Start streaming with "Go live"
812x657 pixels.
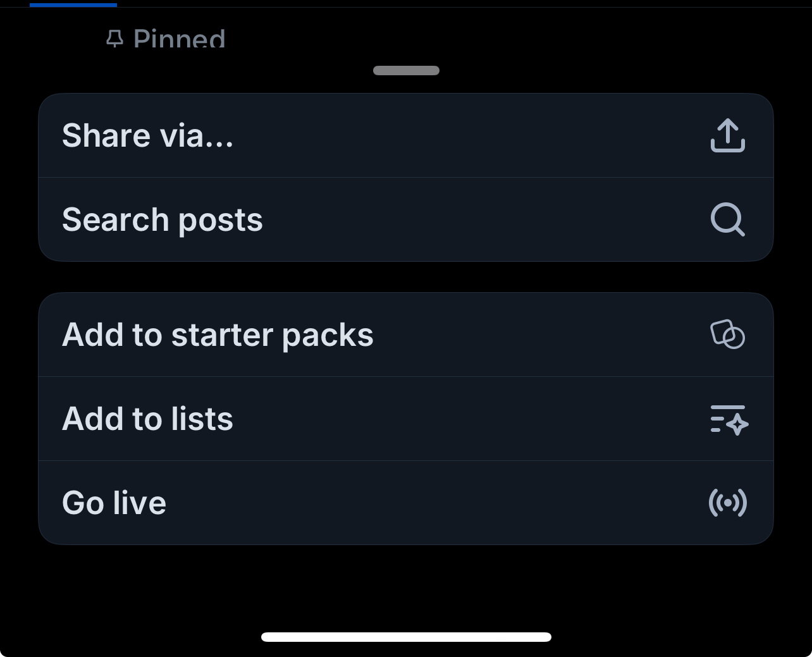[114, 503]
